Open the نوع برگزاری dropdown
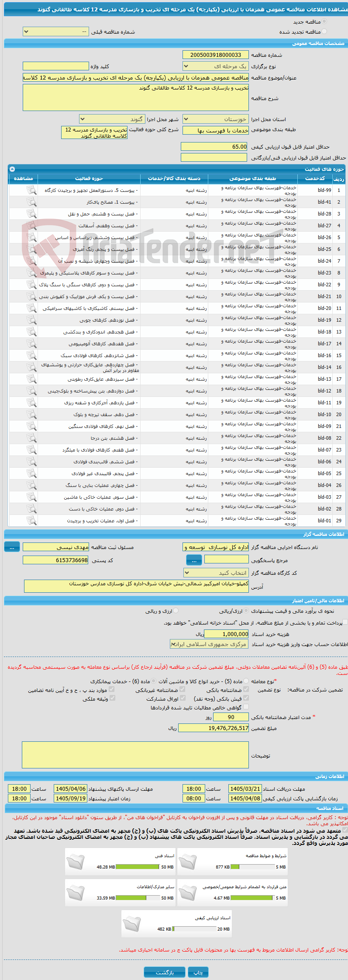348x980 pixels. pos(216,66)
